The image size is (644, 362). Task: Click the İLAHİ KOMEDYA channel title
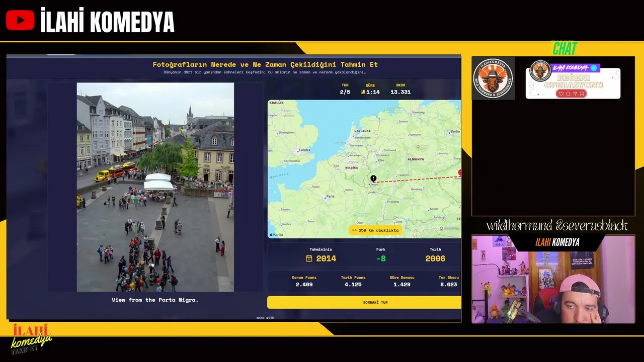coord(107,21)
